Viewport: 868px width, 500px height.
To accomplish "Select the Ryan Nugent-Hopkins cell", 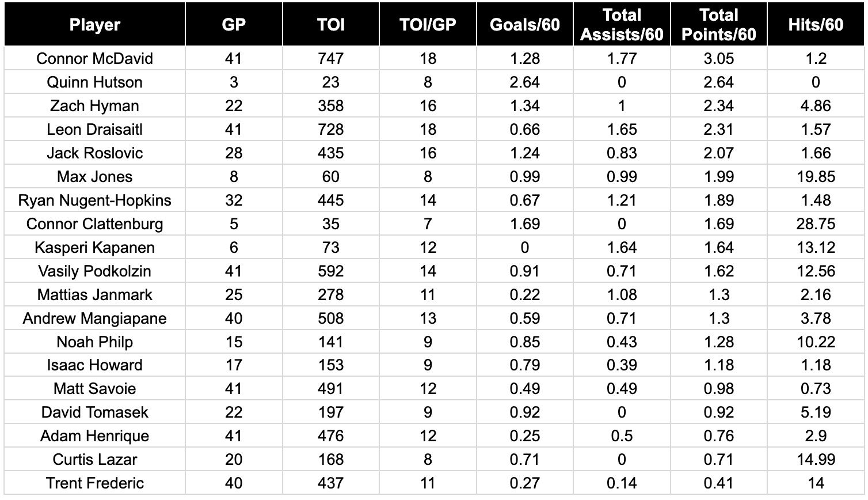I will tap(95, 200).
